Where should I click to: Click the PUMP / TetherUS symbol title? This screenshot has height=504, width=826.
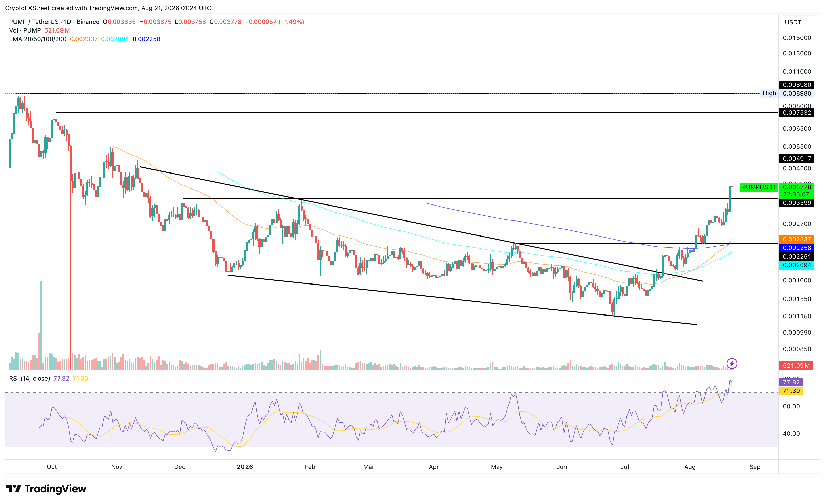point(54,22)
